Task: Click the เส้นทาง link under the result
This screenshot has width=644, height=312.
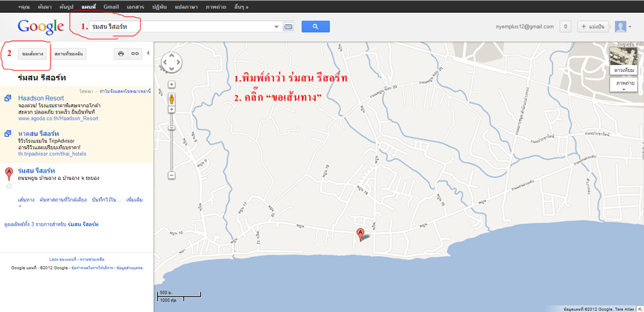Action: coord(26,200)
